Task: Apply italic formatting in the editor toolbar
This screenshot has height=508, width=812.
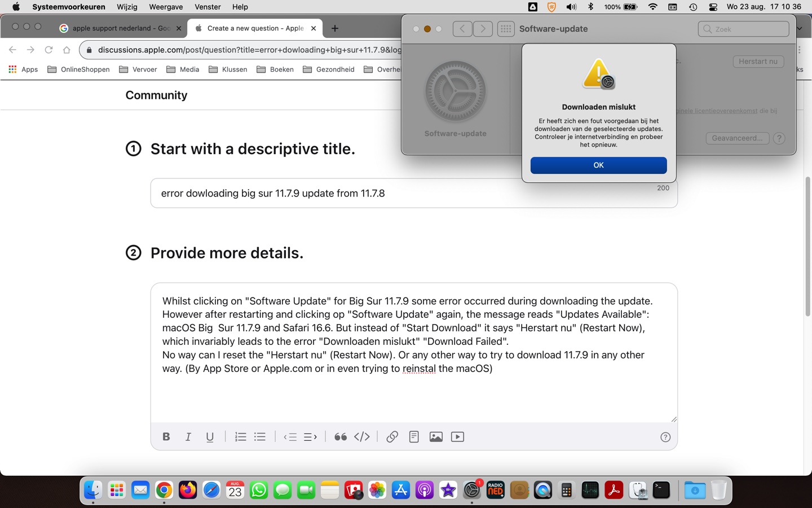Action: point(188,436)
